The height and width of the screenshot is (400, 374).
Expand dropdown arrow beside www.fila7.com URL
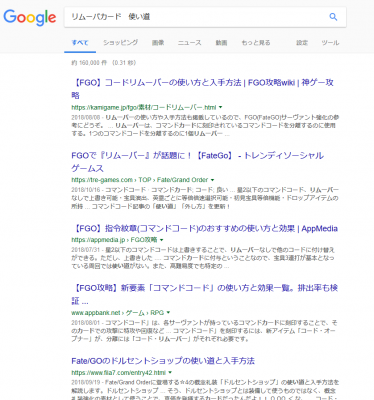pos(170,373)
